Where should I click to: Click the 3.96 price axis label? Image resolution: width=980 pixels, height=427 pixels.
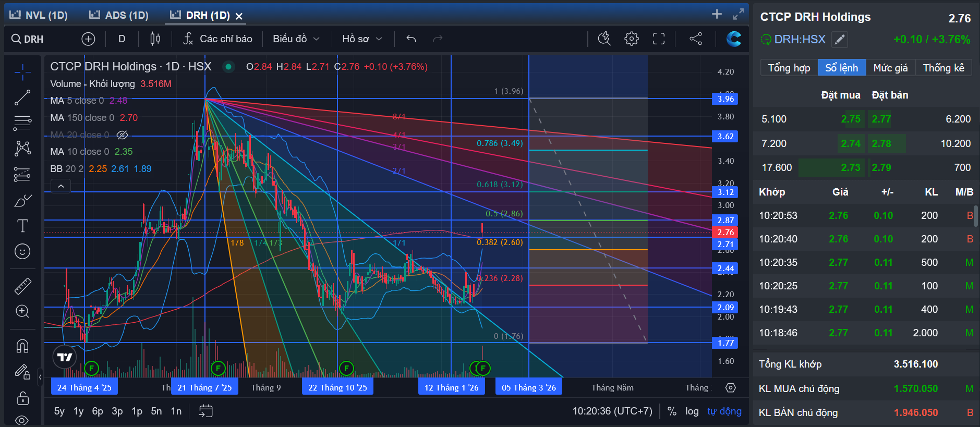point(725,99)
